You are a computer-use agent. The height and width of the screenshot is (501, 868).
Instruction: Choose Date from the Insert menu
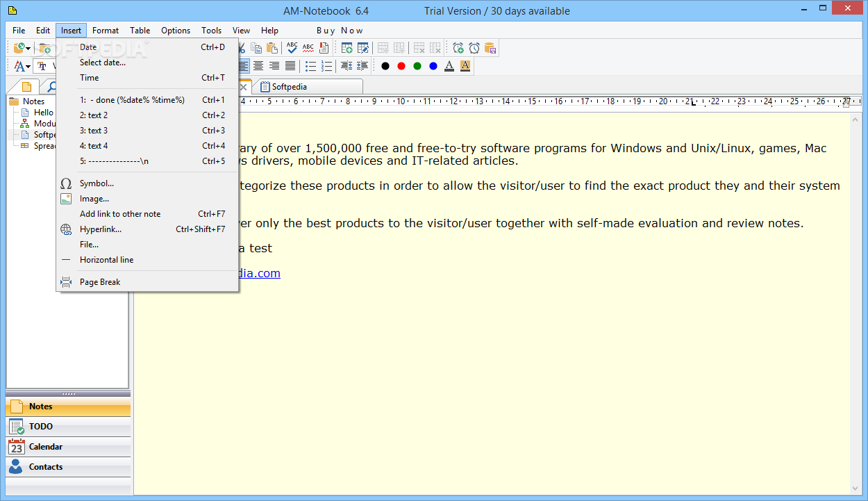pyautogui.click(x=147, y=47)
